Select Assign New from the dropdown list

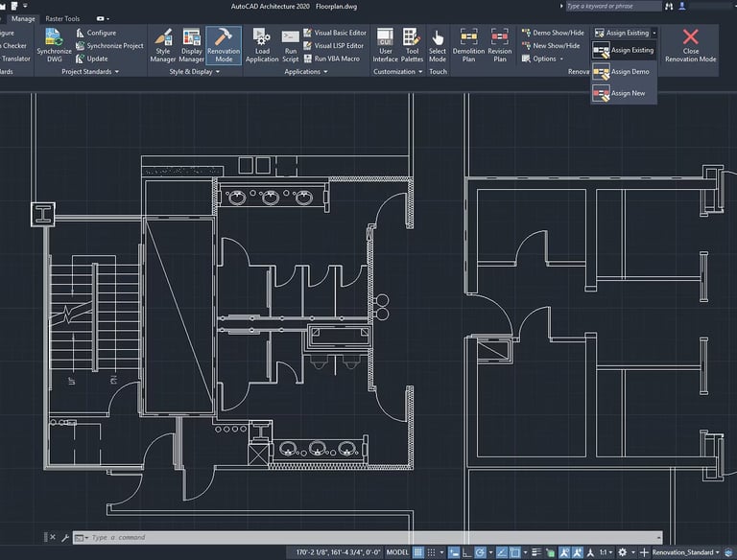[x=624, y=93]
